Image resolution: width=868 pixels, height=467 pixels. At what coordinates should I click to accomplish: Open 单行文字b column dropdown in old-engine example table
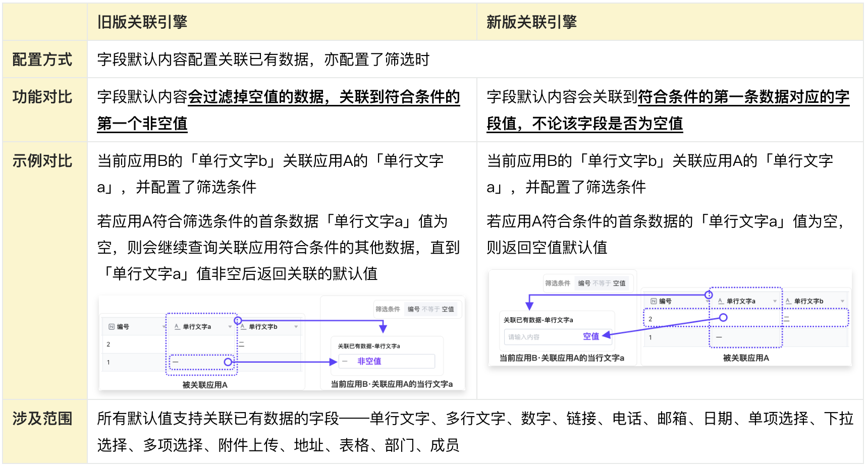click(296, 327)
